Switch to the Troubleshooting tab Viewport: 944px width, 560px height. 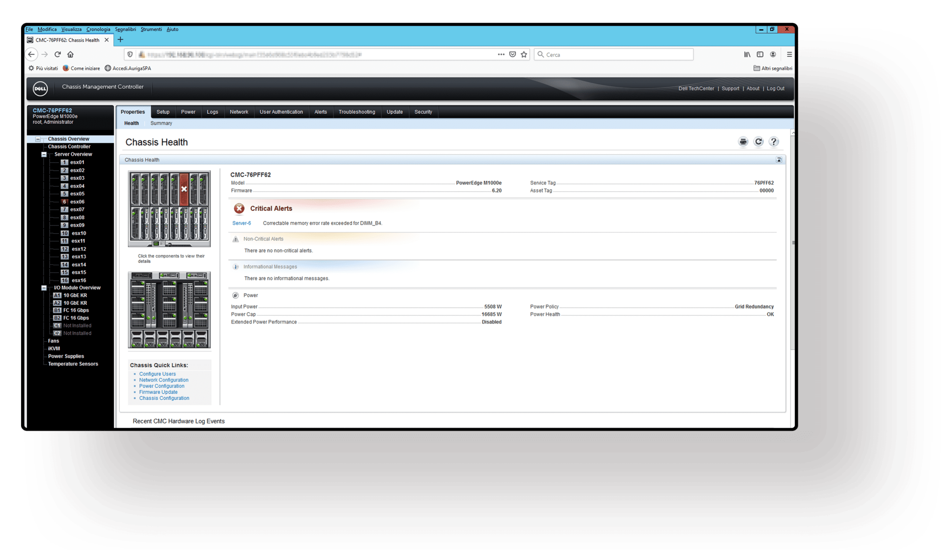click(x=357, y=112)
